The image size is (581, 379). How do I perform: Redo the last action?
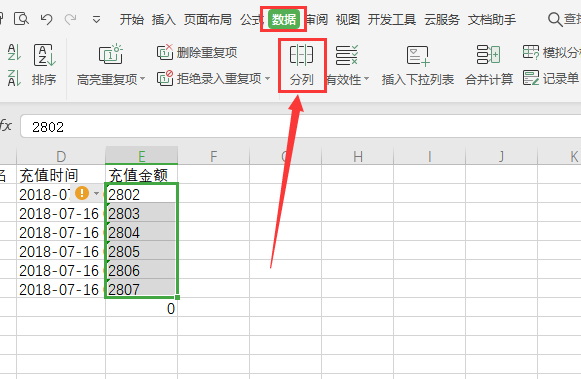pos(70,19)
